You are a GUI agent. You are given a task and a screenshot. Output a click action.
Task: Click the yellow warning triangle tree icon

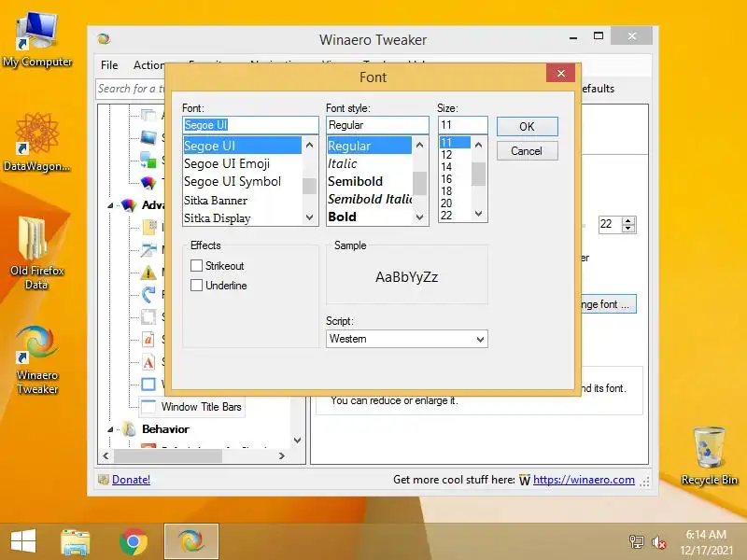pyautogui.click(x=148, y=273)
